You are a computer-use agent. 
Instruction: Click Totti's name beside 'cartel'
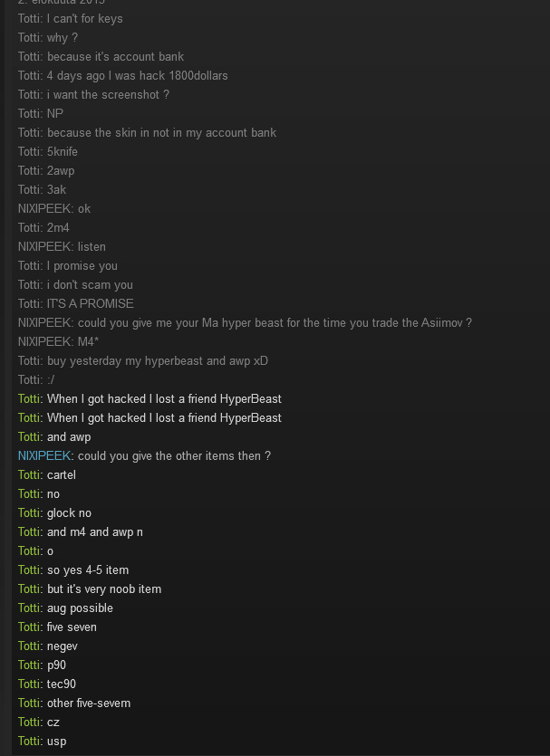29,475
